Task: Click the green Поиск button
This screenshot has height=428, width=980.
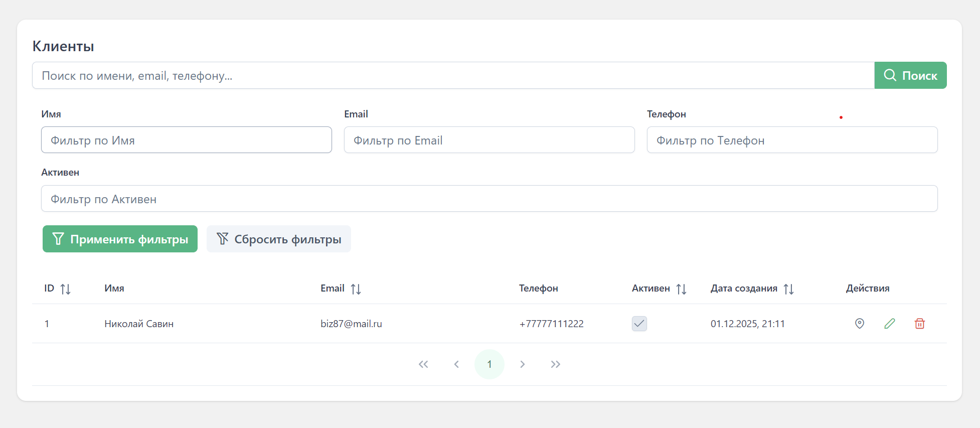Action: (910, 75)
